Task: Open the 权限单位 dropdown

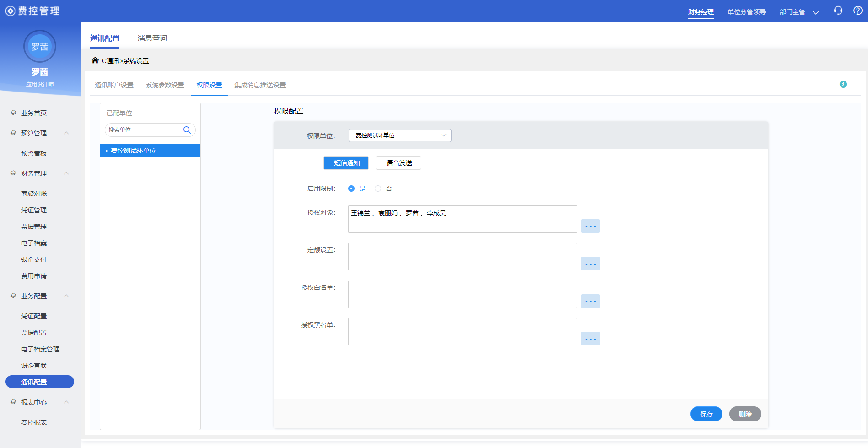Action: tap(400, 135)
